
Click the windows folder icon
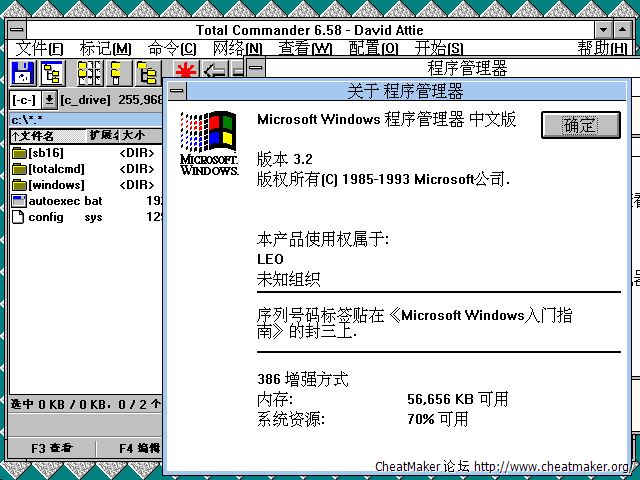coord(18,185)
